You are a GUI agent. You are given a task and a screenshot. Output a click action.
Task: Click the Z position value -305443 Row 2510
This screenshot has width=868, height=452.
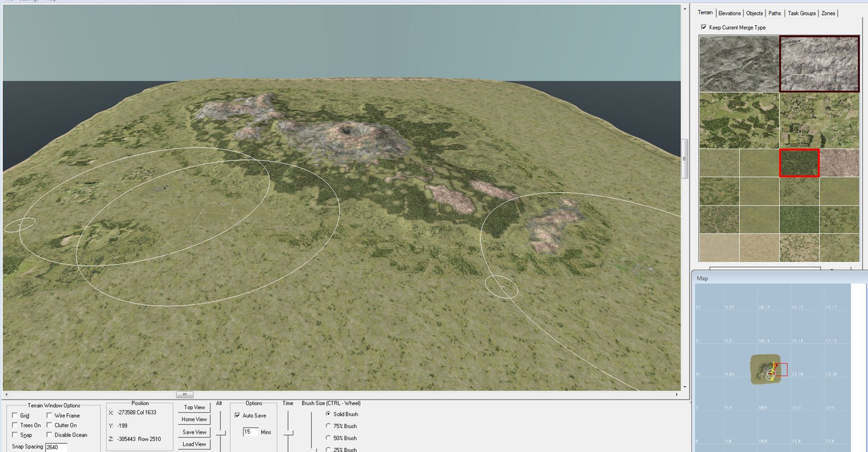[139, 439]
